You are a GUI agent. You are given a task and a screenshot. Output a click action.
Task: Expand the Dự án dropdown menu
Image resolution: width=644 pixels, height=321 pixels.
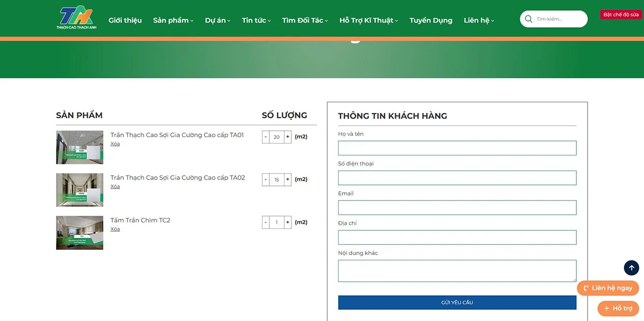(217, 20)
